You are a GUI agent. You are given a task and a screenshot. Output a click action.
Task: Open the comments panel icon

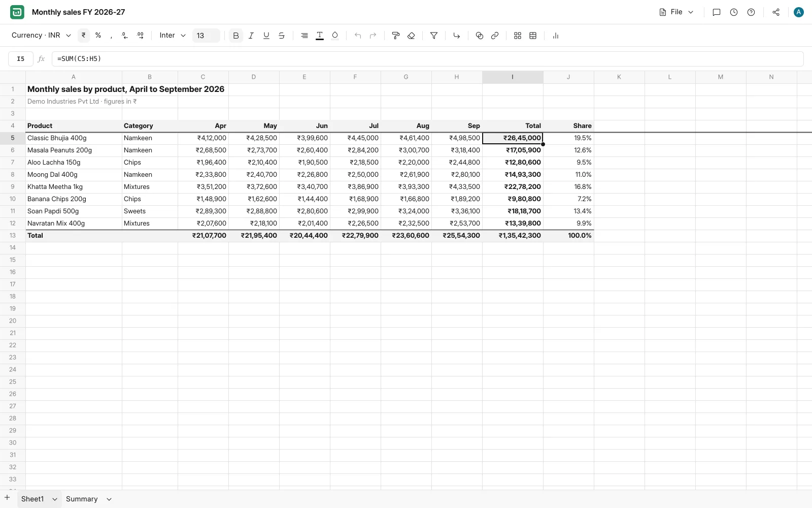click(x=717, y=12)
